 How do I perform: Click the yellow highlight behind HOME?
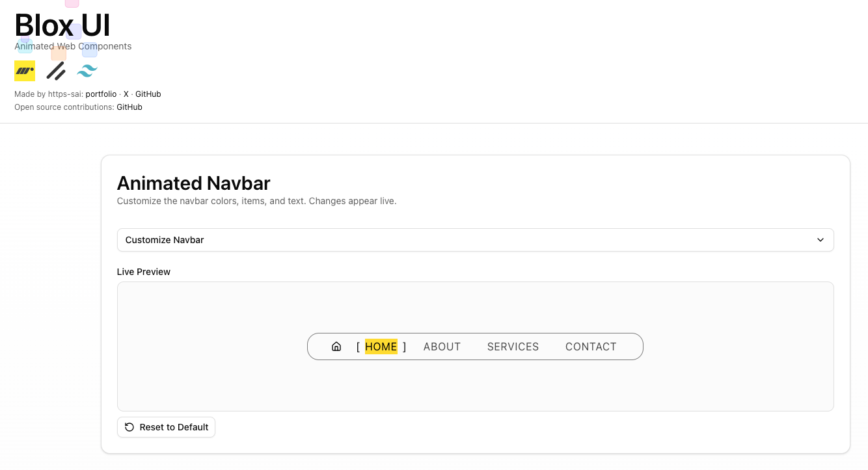coord(381,346)
